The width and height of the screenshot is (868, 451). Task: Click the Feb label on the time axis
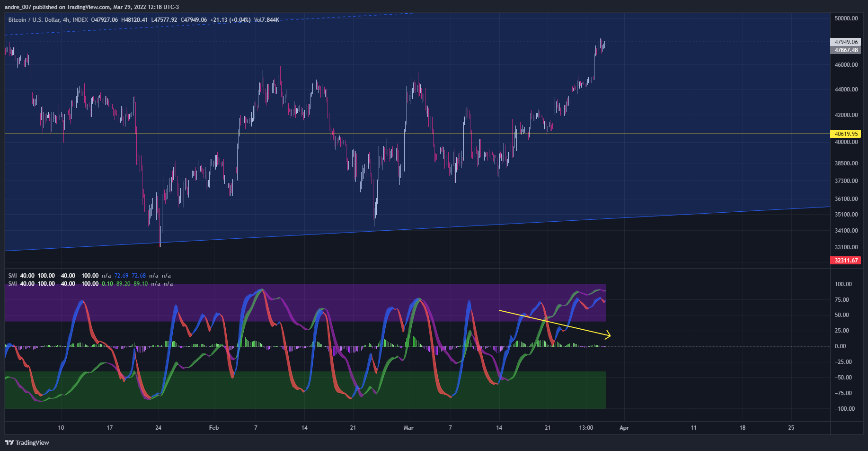(214, 428)
